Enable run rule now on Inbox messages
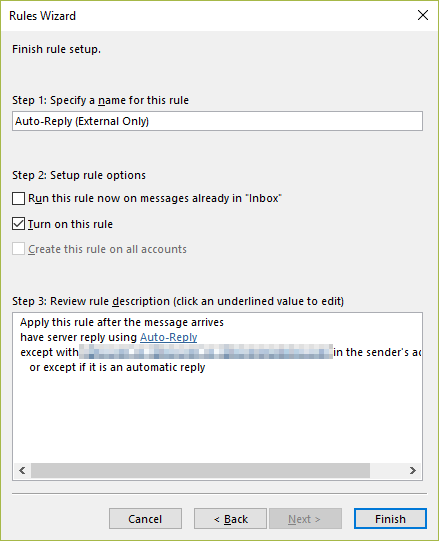Viewport: 439px width, 541px height. click(18, 199)
